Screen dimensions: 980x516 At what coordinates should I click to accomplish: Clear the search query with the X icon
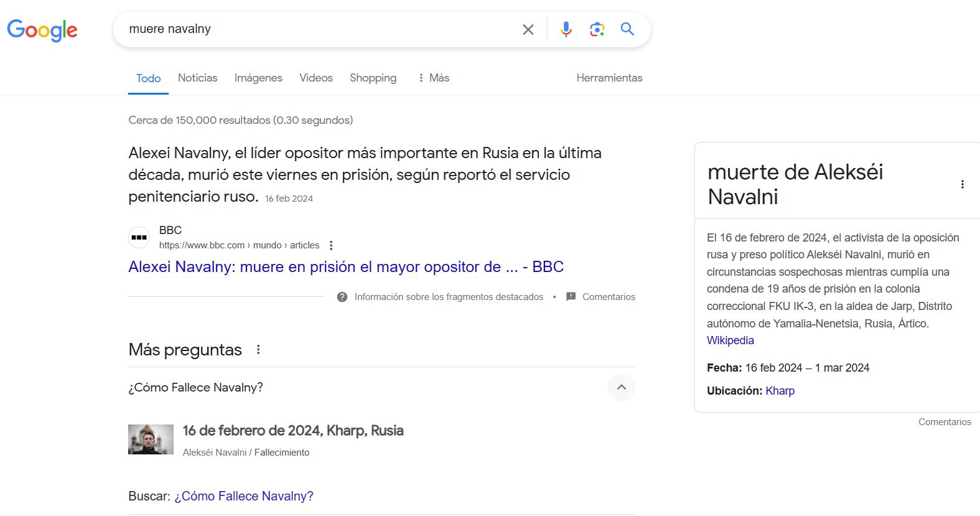point(528,29)
